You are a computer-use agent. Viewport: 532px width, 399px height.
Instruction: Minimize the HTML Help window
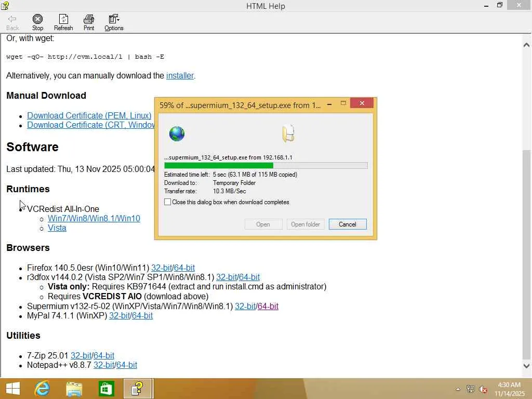(x=486, y=5)
